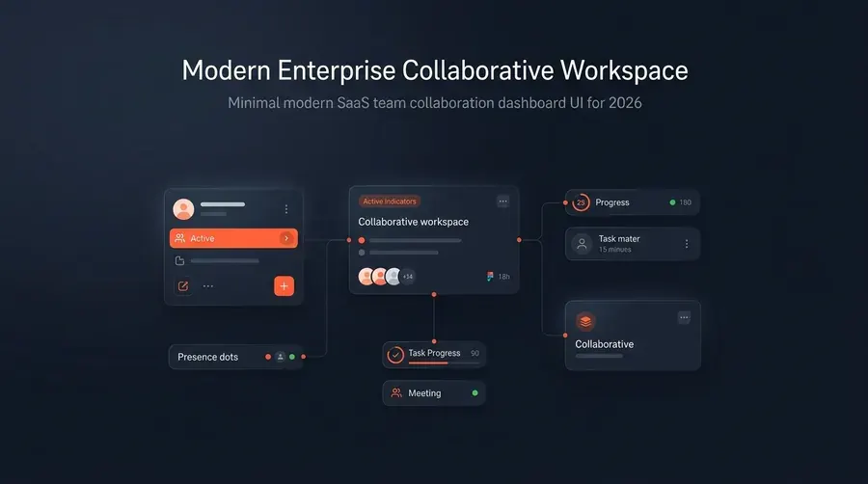Click the +14 members badge
The height and width of the screenshot is (484, 868).
[x=407, y=277]
